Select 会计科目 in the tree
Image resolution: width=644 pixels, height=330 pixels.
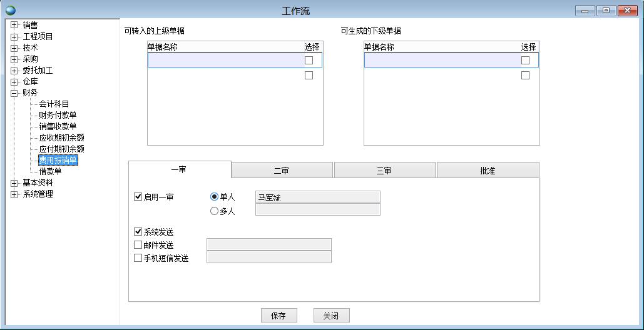point(54,104)
